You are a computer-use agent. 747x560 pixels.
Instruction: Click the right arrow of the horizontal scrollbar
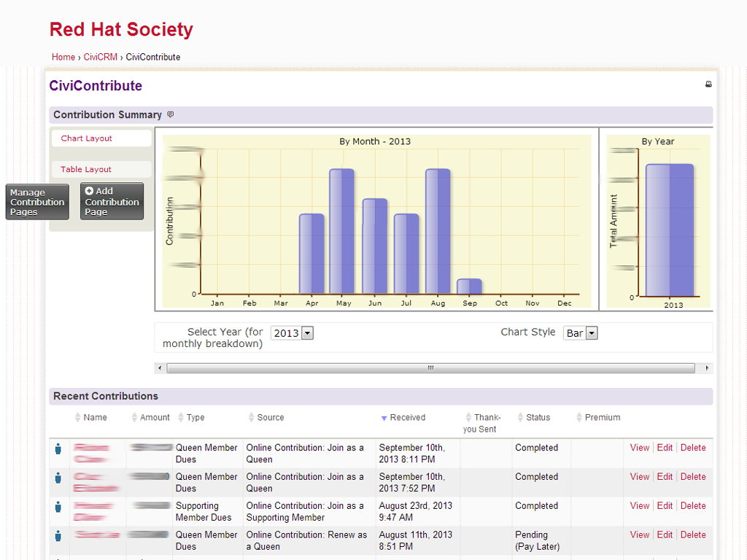(706, 368)
